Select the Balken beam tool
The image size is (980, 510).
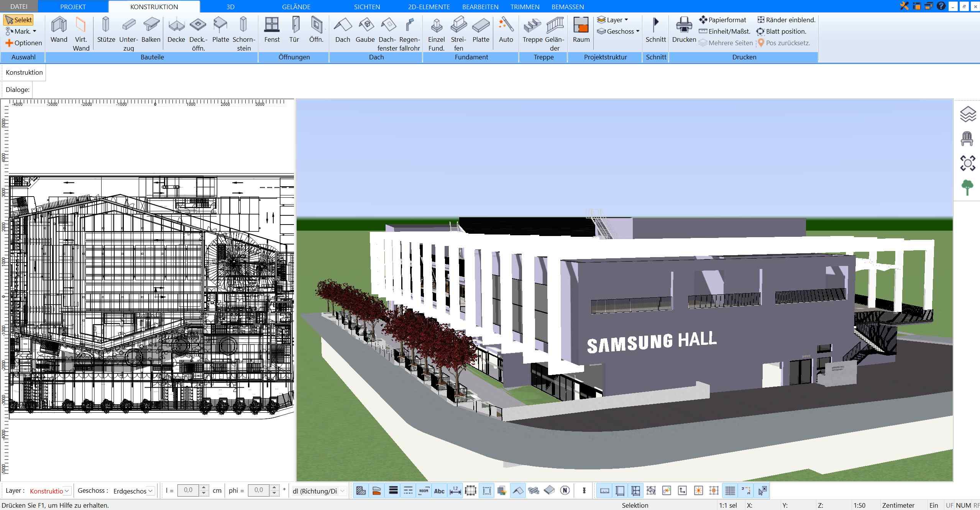coord(151,30)
